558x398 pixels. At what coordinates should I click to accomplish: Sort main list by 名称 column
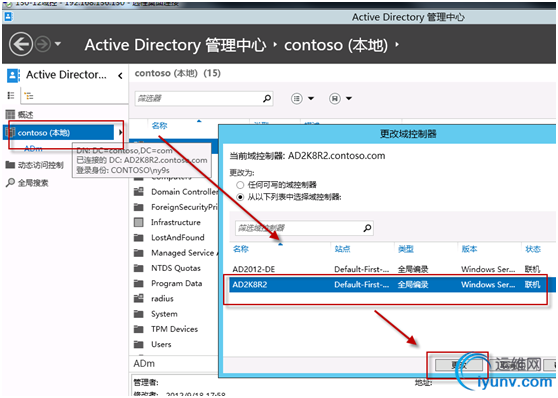pyautogui.click(x=159, y=125)
